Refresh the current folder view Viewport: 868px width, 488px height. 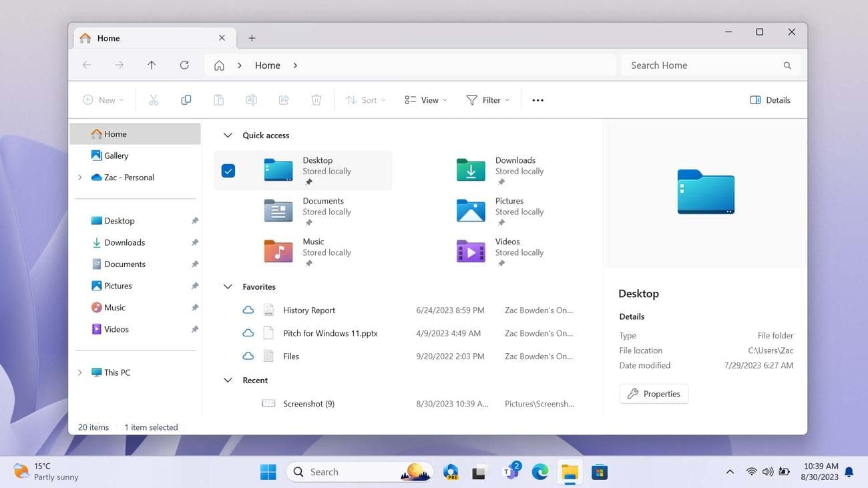point(184,65)
